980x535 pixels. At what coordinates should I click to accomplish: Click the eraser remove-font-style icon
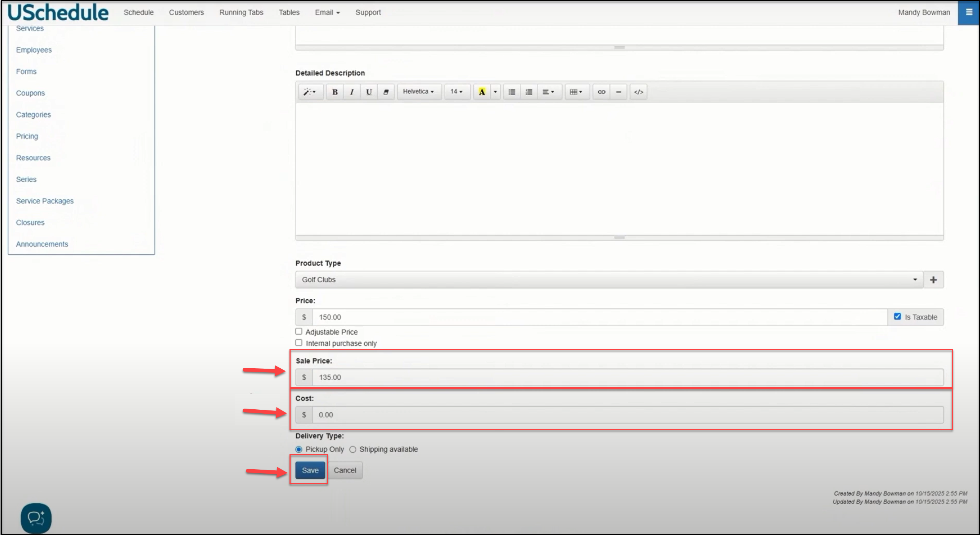(386, 92)
